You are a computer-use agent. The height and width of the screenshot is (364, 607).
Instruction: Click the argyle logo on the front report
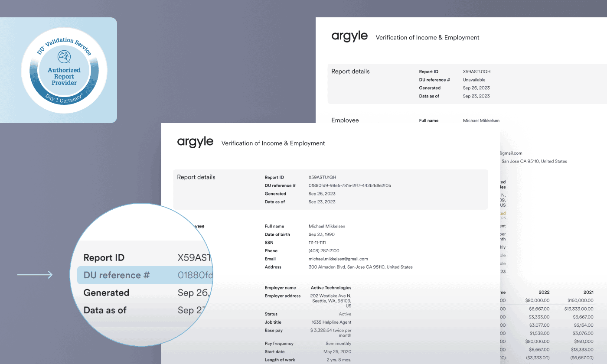(x=195, y=142)
